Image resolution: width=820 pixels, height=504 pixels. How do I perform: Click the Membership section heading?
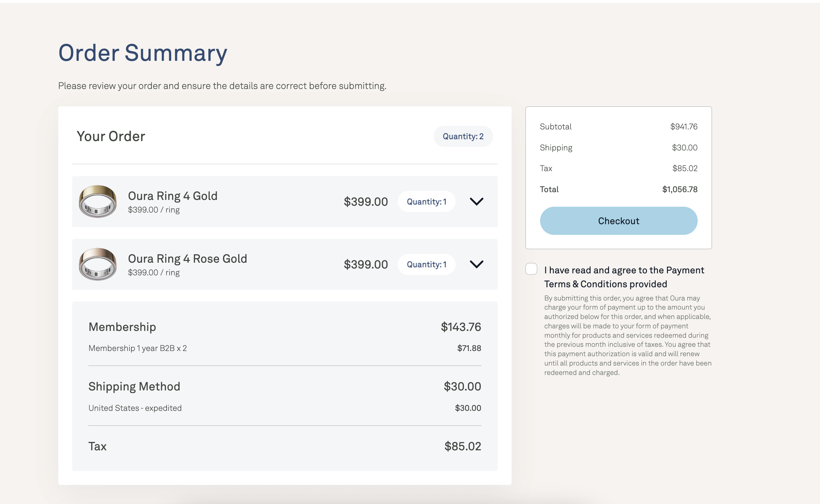pyautogui.click(x=122, y=327)
